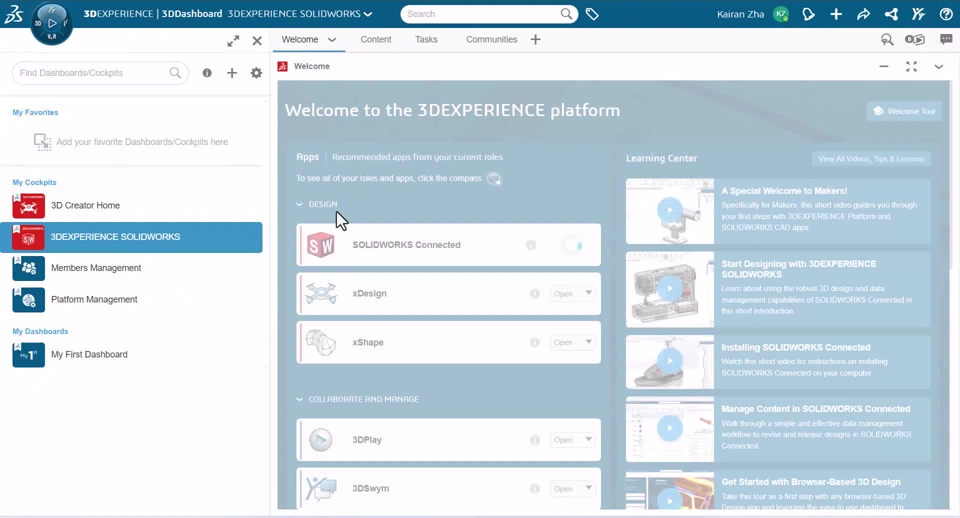This screenshot has width=960, height=518.
Task: Start the Welcome Tour
Action: [904, 111]
